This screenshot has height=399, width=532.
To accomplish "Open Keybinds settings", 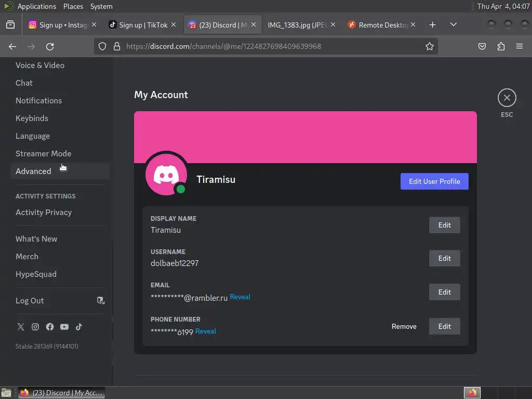I will pyautogui.click(x=60, y=118).
